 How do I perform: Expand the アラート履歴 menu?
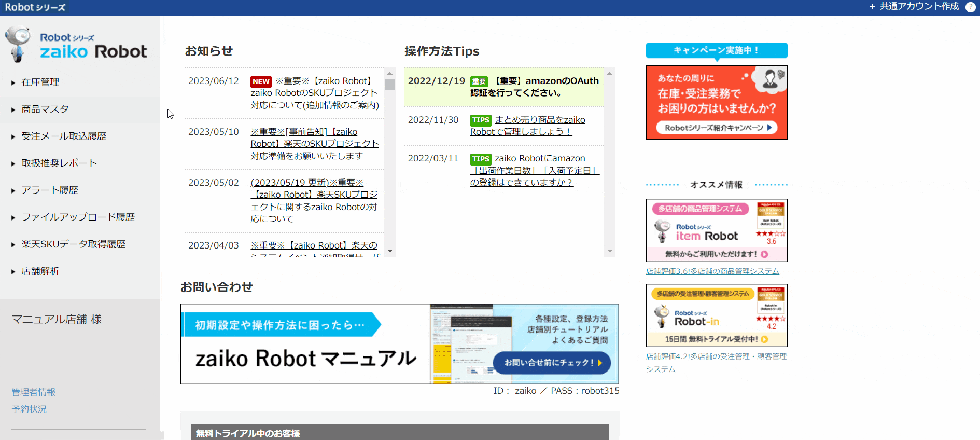(80, 190)
